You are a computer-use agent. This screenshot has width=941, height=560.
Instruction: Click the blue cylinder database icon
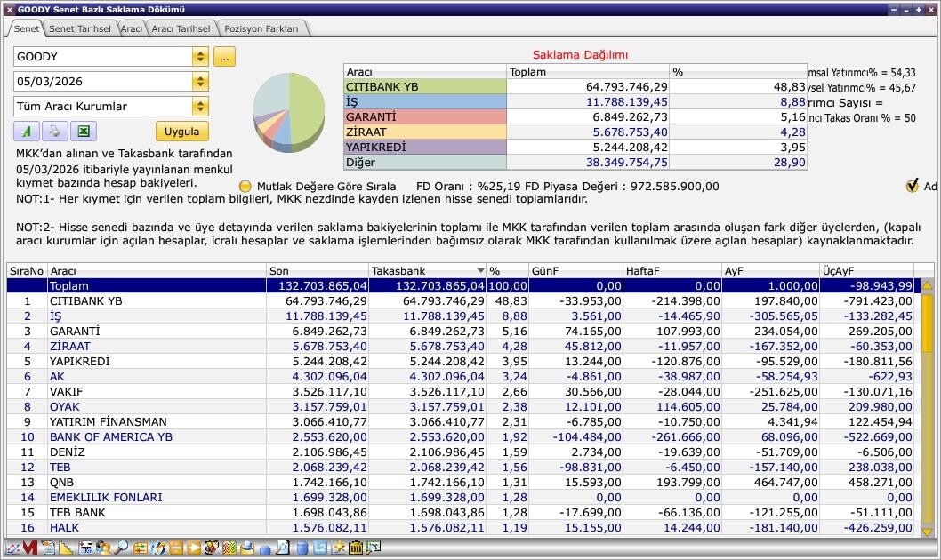pos(302,548)
